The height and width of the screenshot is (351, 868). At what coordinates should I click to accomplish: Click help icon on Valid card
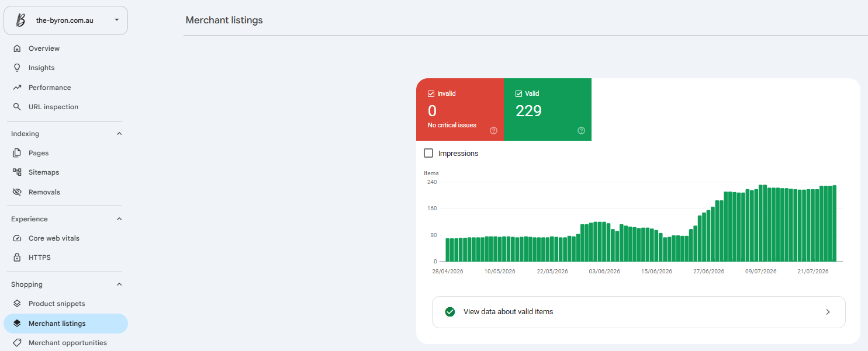point(581,131)
